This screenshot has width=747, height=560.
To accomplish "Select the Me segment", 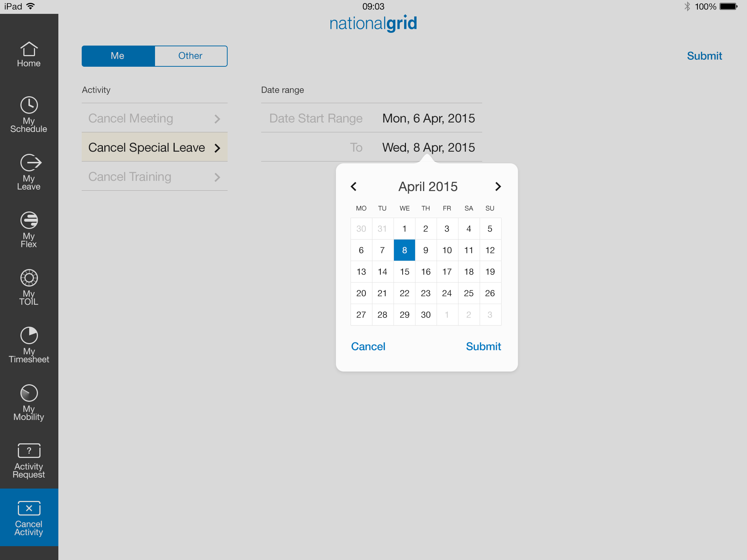I will tap(118, 56).
